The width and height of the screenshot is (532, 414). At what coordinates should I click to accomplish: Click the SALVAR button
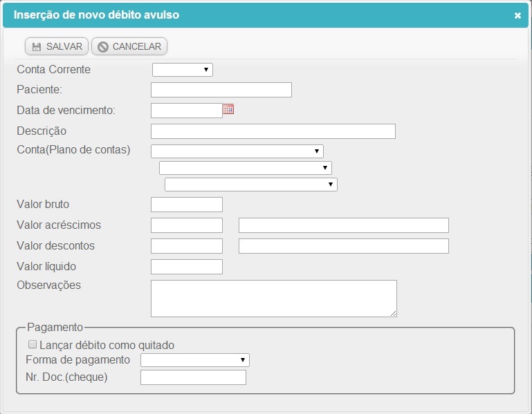(x=57, y=46)
